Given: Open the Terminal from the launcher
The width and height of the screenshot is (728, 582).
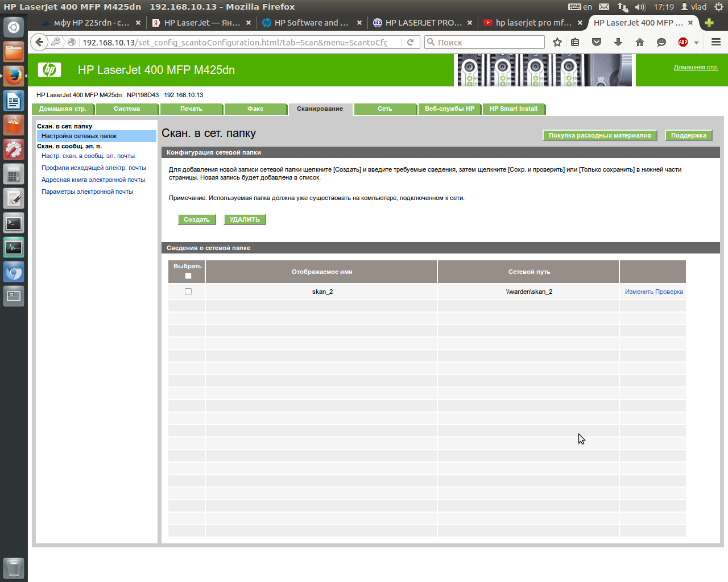Looking at the screenshot, I should point(14,223).
